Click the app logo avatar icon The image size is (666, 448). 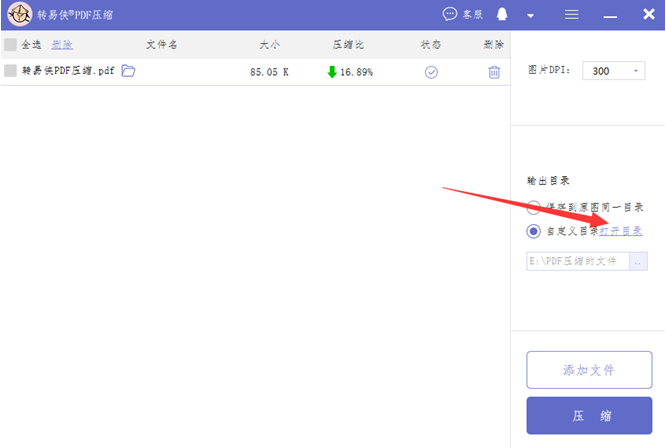(x=20, y=14)
